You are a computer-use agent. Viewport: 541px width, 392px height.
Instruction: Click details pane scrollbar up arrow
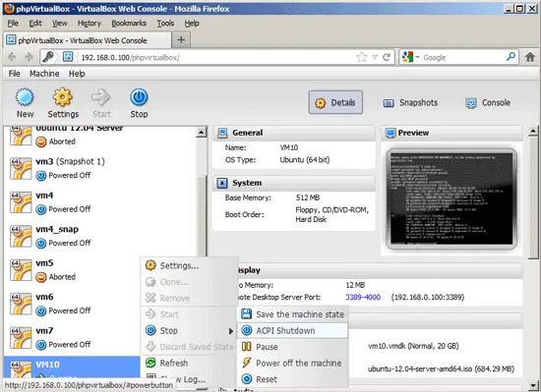click(533, 131)
